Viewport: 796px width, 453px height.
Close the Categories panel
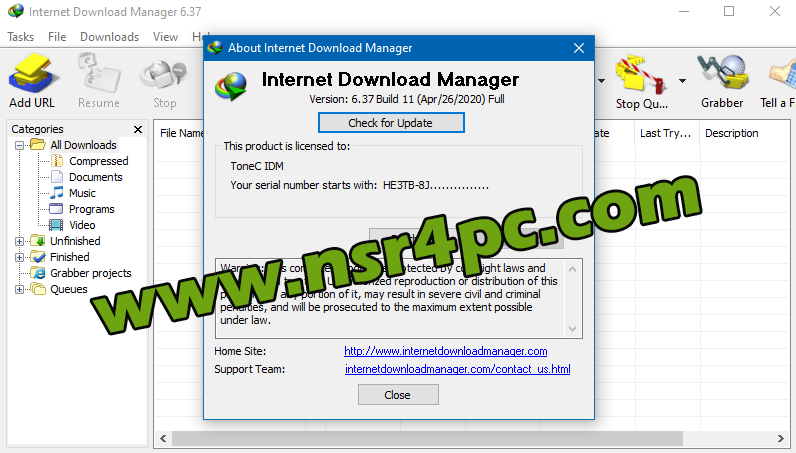[x=138, y=130]
